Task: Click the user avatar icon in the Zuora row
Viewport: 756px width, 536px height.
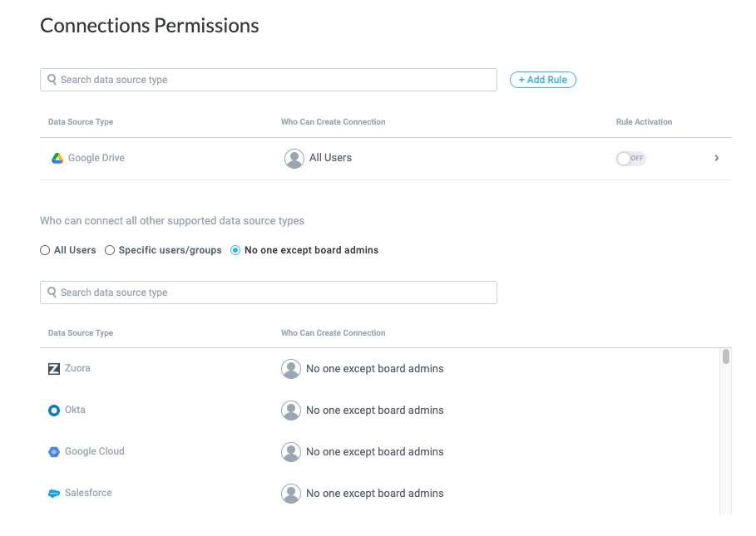Action: tap(291, 369)
